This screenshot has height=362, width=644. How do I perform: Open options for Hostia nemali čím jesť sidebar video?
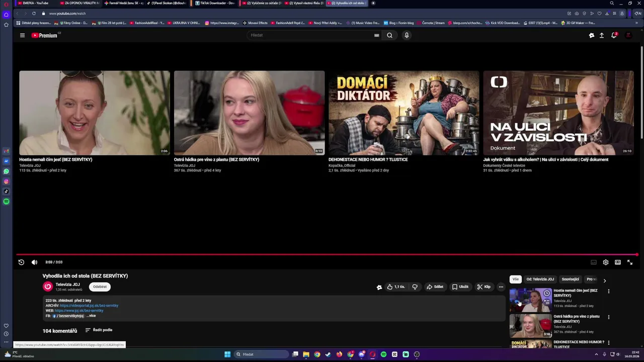point(609,291)
